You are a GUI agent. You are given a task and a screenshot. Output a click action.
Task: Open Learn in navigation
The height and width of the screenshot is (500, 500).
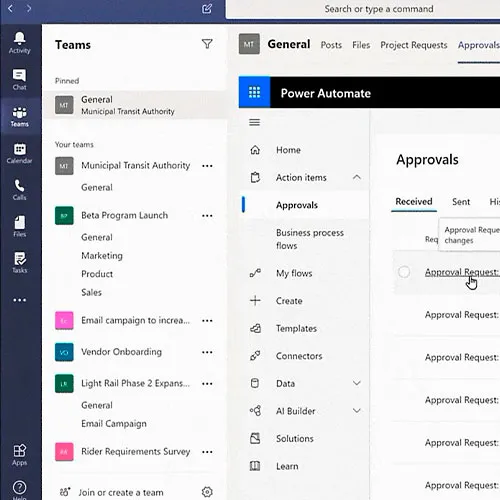coord(287,466)
